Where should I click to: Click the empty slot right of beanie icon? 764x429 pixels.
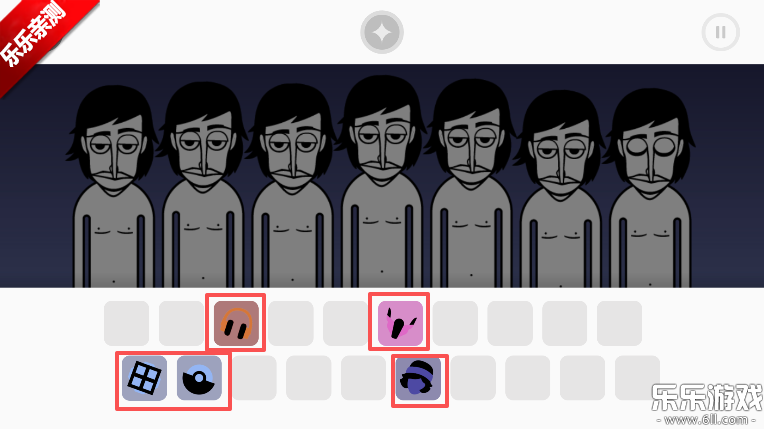click(x=473, y=378)
